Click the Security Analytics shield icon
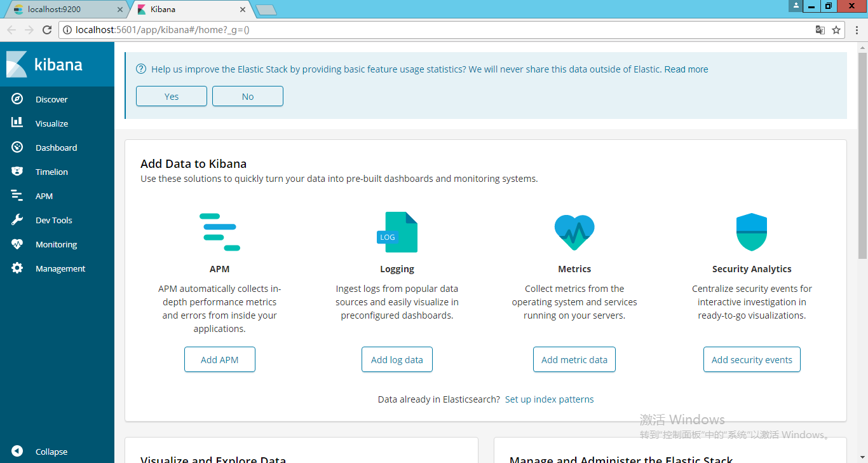This screenshot has height=463, width=868. click(x=752, y=232)
